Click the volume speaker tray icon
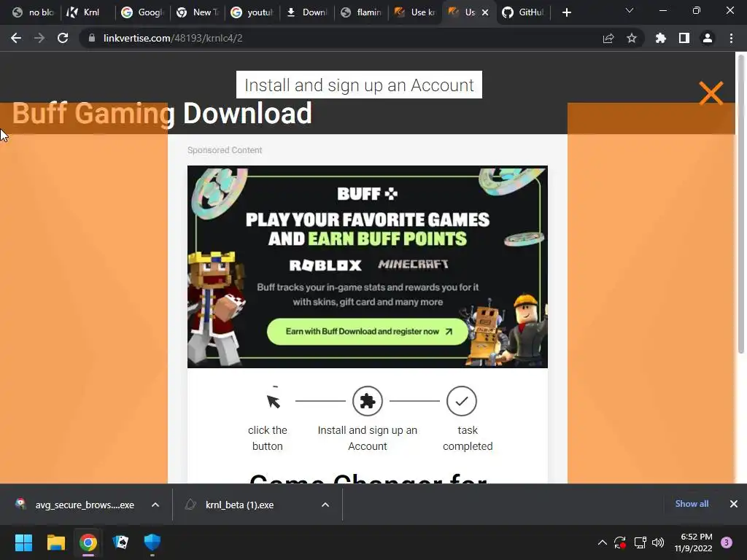 [x=658, y=542]
